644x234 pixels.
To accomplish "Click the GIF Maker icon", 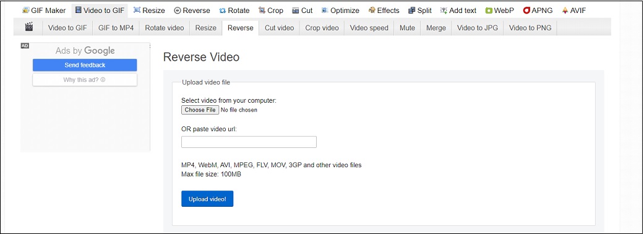I will point(26,11).
